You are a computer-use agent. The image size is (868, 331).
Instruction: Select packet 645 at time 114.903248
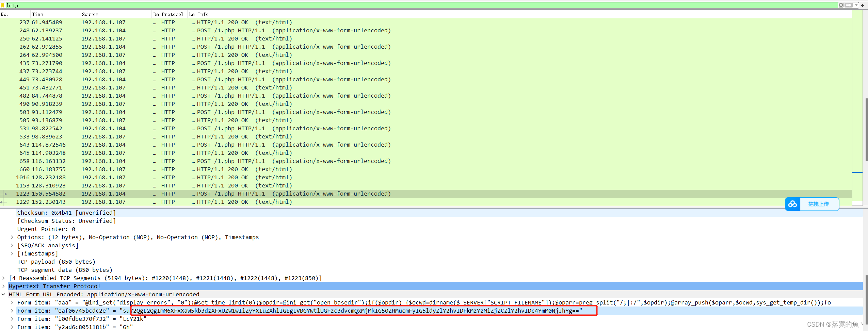(426, 153)
